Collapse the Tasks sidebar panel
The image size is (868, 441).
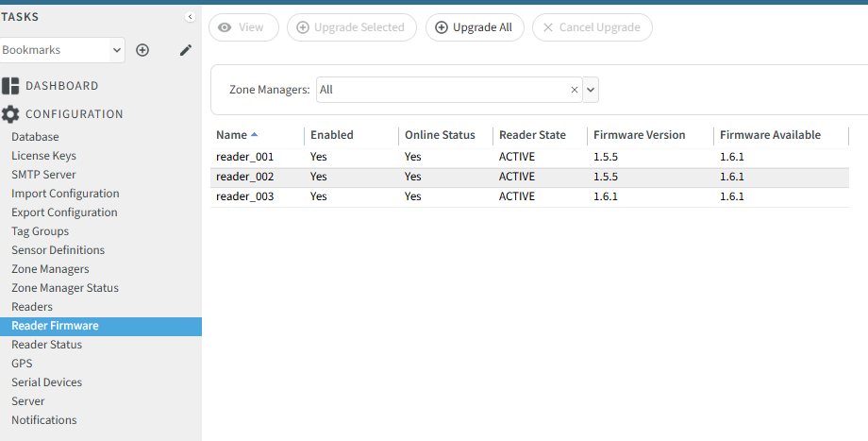click(190, 17)
